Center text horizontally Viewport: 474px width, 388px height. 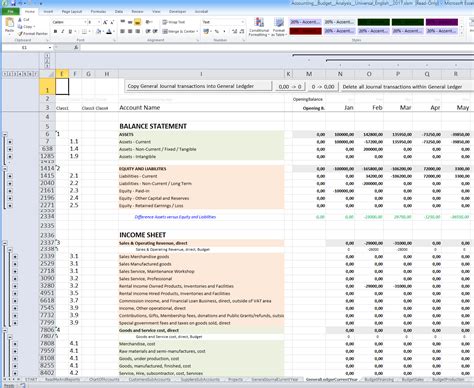pos(130,31)
